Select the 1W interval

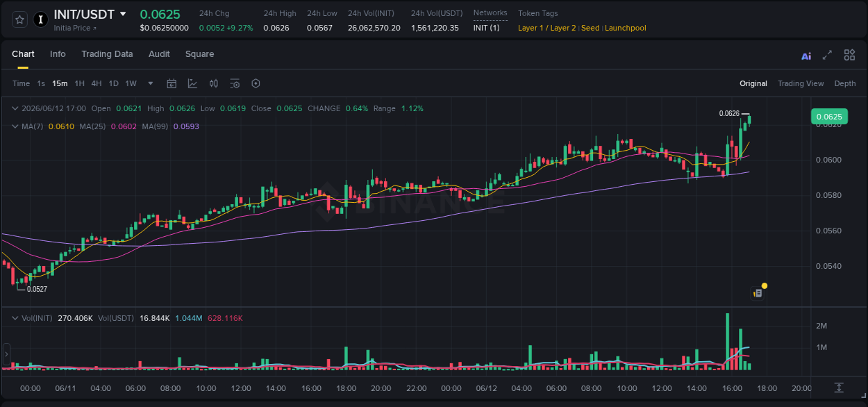(x=131, y=83)
